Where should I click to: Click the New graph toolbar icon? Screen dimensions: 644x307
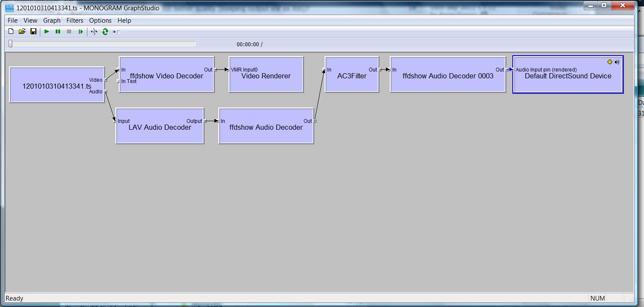click(11, 31)
